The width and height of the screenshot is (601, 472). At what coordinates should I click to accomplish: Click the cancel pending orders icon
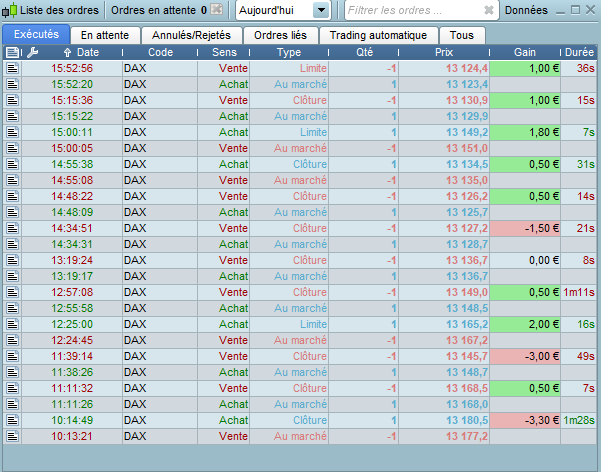coord(217,11)
